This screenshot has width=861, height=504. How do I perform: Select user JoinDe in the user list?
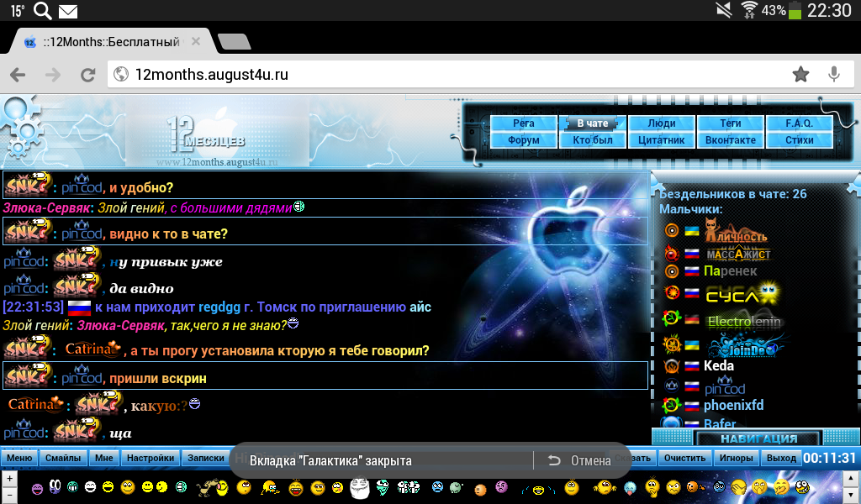point(747,346)
